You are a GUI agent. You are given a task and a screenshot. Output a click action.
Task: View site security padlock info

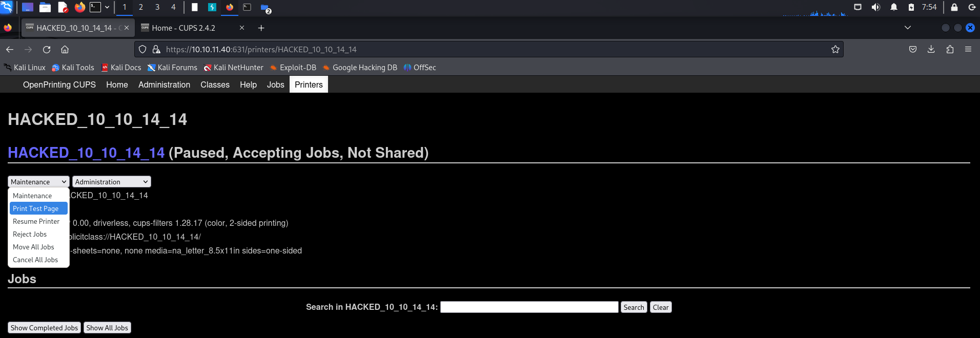tap(156, 49)
